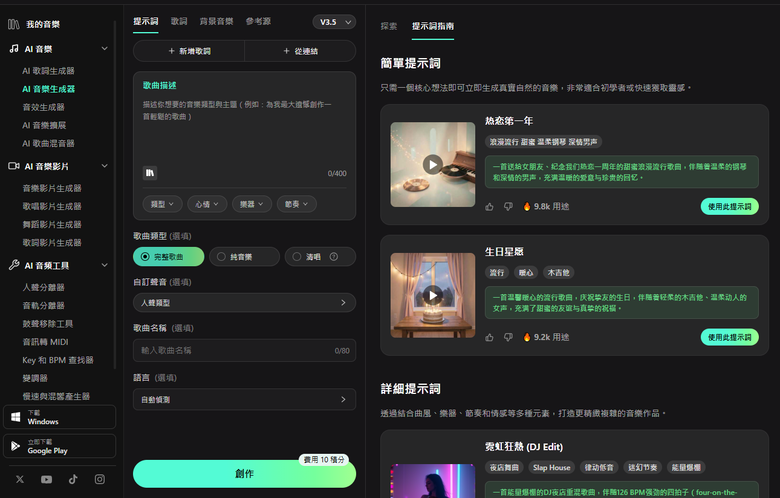Open the YouTube social link
This screenshot has width=780, height=498.
point(46,479)
